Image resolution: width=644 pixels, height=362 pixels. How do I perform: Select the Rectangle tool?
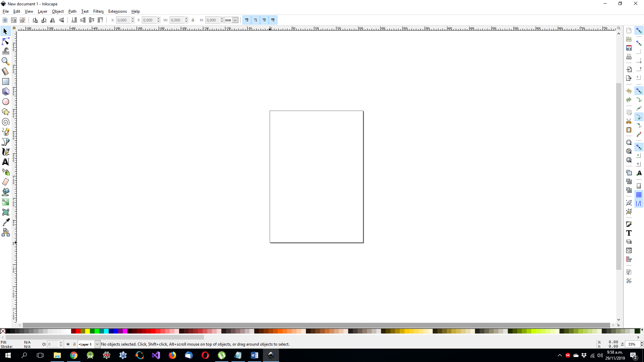(6, 81)
